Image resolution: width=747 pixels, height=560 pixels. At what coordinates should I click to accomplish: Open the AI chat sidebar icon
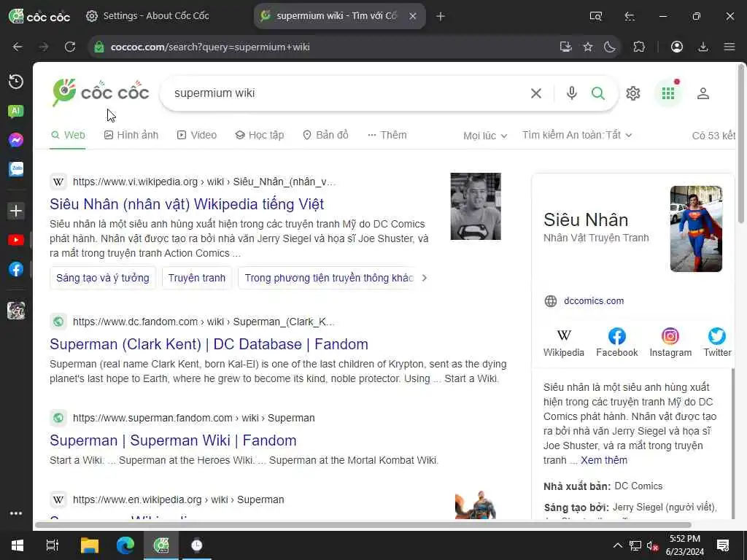click(x=16, y=111)
